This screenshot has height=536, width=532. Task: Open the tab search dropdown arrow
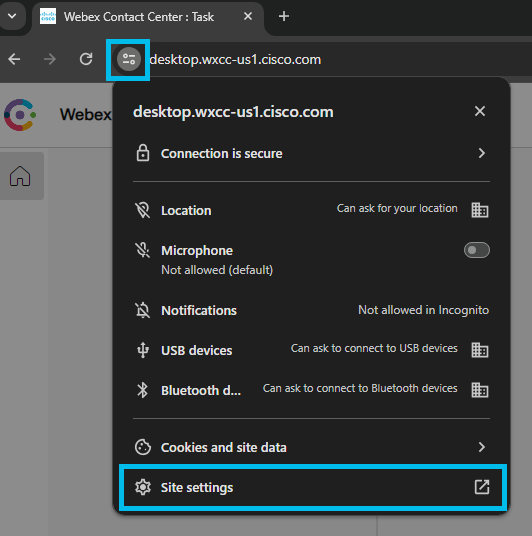(x=12, y=16)
